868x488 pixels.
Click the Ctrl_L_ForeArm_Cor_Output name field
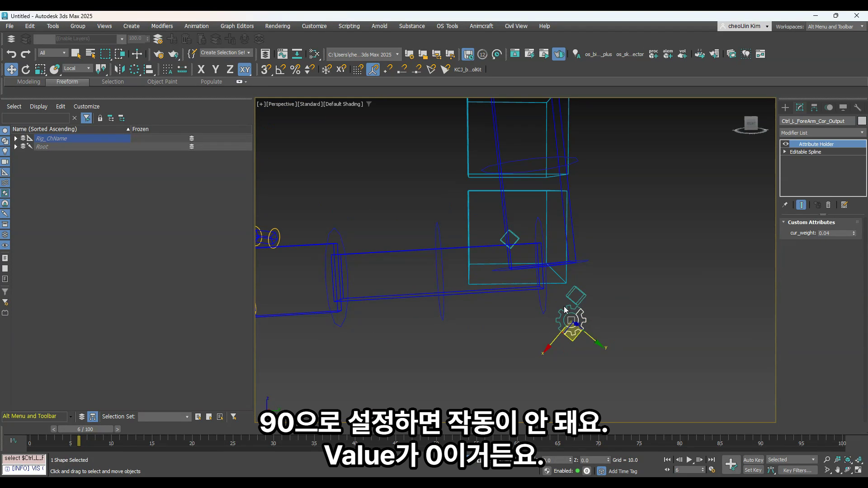[817, 121]
